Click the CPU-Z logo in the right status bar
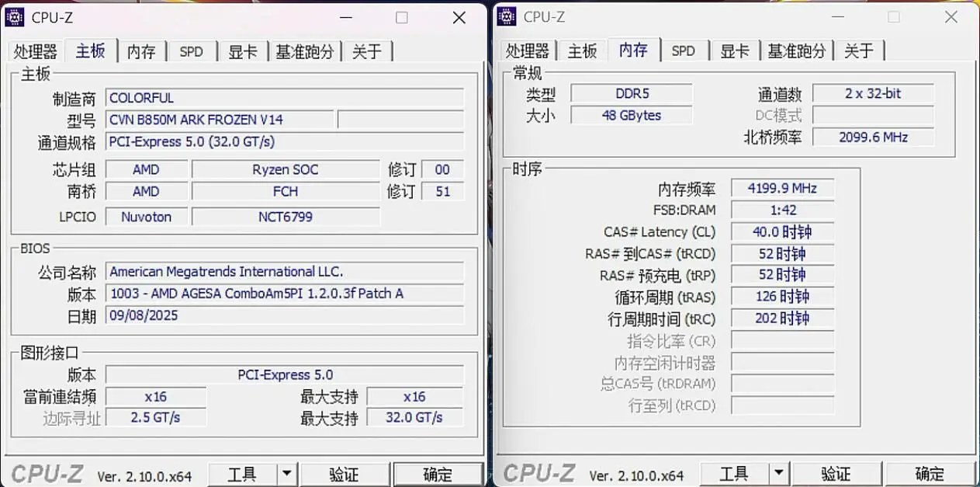 pos(538,472)
